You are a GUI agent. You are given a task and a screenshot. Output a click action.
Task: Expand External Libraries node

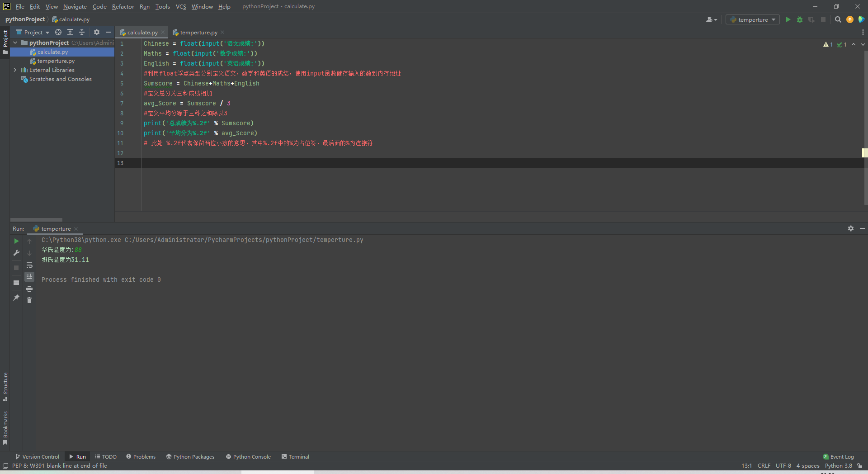15,70
